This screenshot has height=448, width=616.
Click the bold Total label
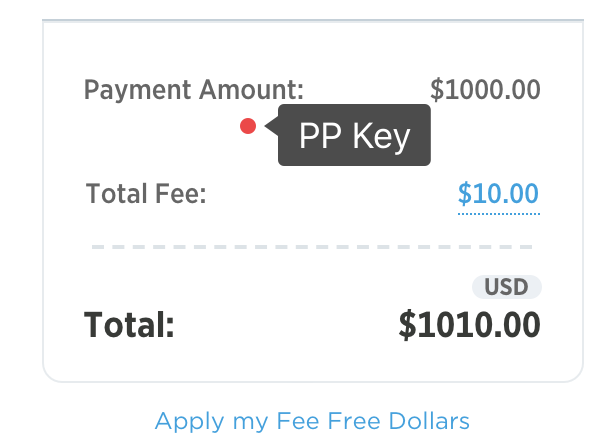pos(129,325)
